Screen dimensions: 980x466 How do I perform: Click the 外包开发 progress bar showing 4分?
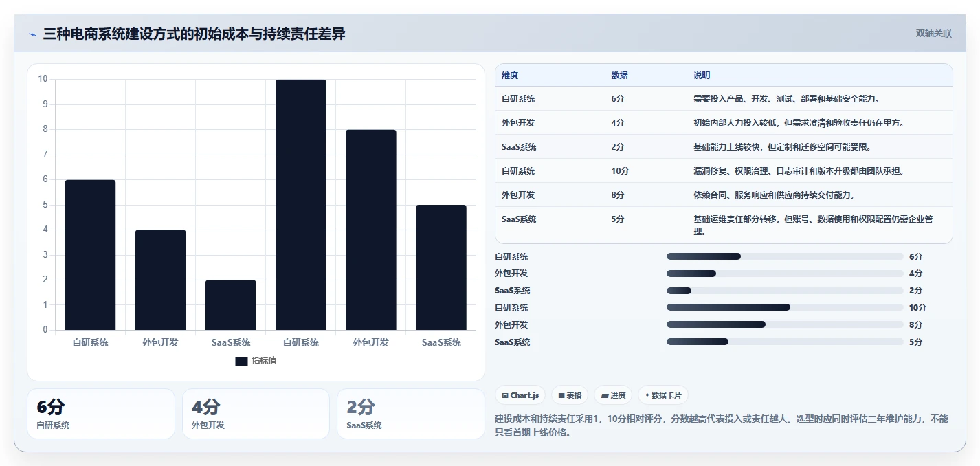coord(785,274)
